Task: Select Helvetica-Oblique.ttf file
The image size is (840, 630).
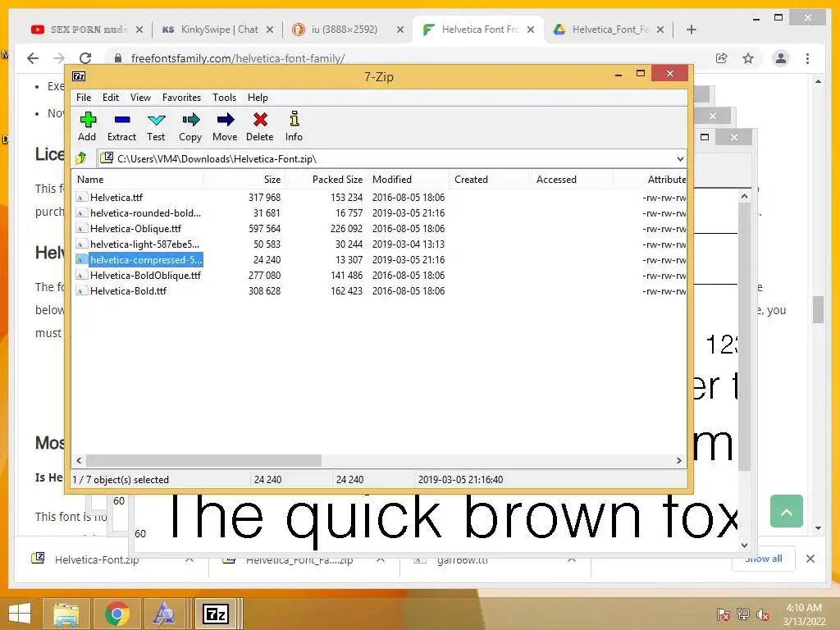Action: (379, 228)
